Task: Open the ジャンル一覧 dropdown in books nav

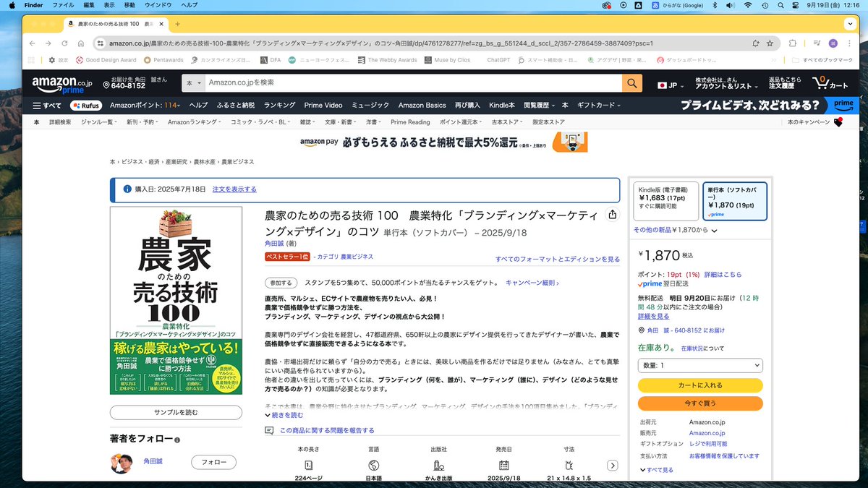Action: tap(98, 122)
